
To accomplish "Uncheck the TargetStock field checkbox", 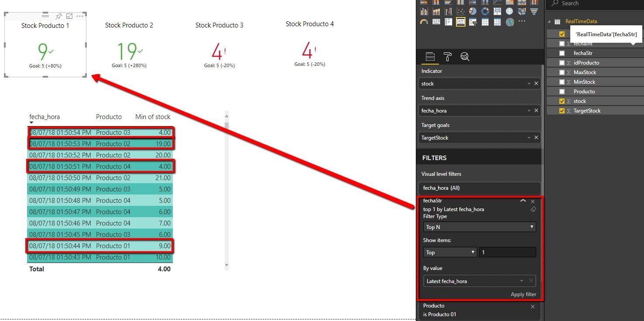I will (562, 110).
